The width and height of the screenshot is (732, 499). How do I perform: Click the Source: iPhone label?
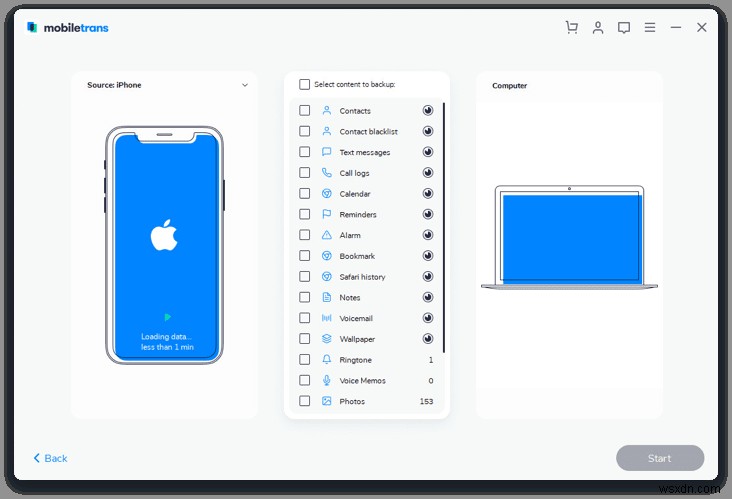coord(114,85)
